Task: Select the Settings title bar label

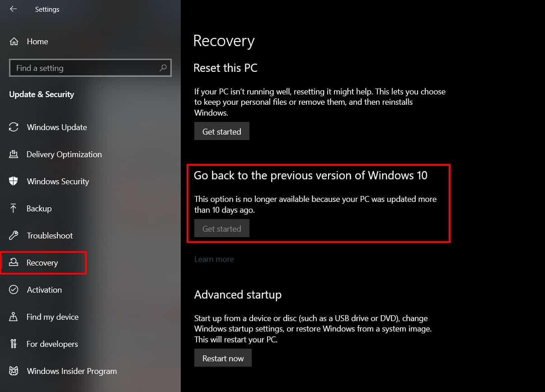Action: tap(47, 9)
